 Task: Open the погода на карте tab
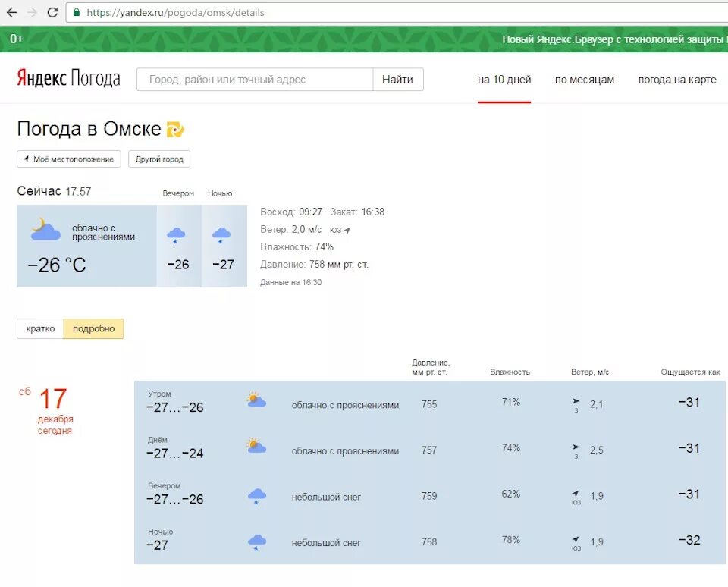[x=677, y=80]
